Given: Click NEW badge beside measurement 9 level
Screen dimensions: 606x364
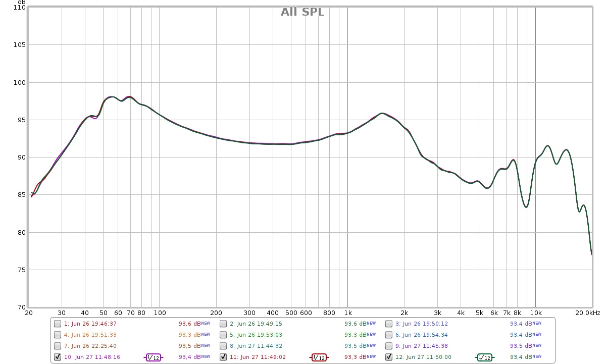Looking at the screenshot, I should (537, 346).
